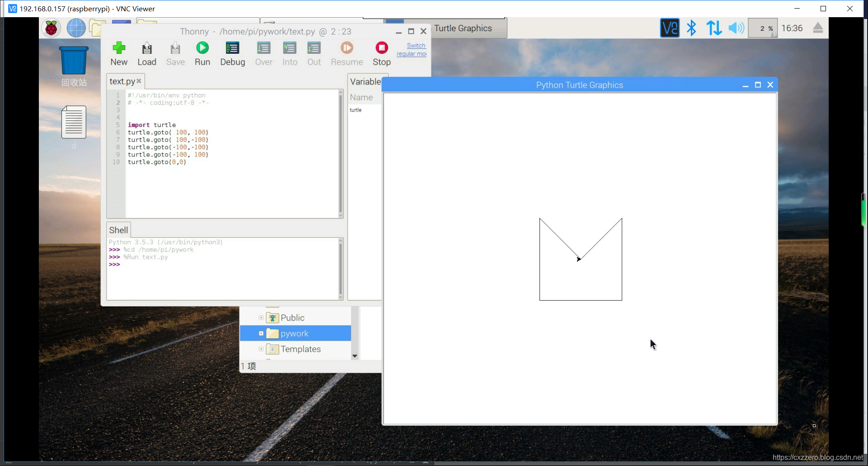Click the VNC Viewer title bar icon

click(12, 9)
